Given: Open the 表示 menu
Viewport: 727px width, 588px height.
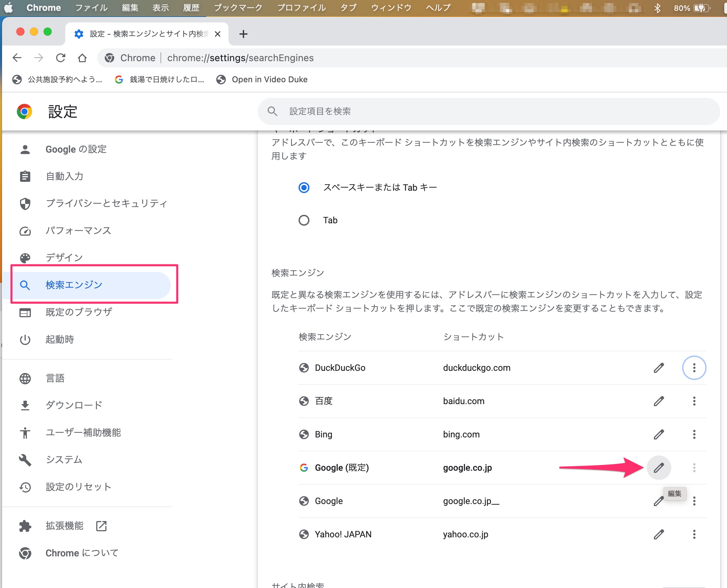Looking at the screenshot, I should 160,7.
